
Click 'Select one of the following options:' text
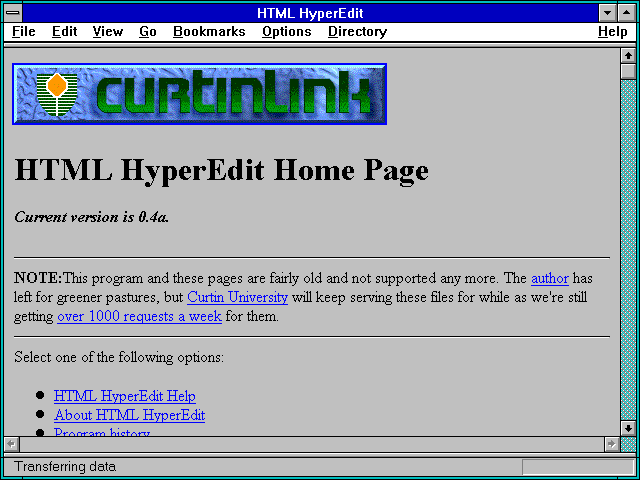click(119, 357)
